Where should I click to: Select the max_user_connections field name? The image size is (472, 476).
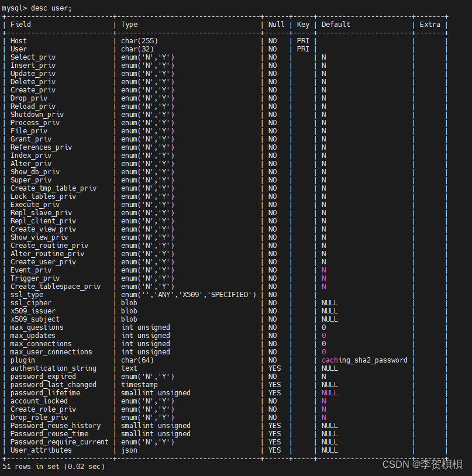[x=51, y=353]
